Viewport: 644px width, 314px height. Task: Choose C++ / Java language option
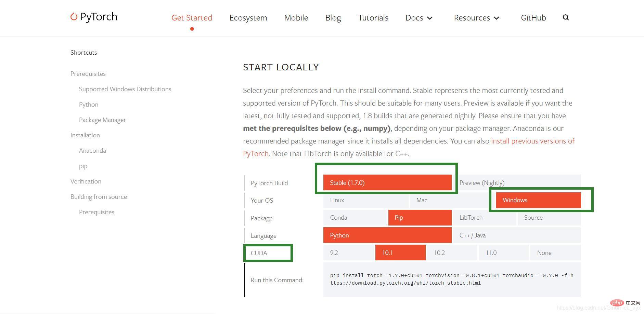point(517,235)
